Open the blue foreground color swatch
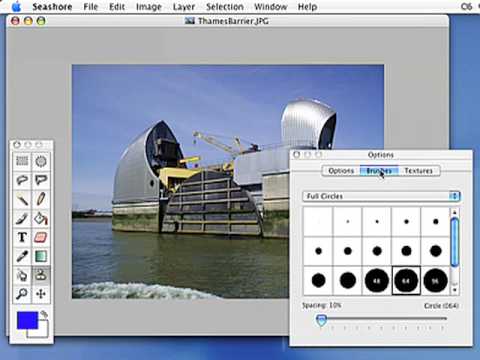This screenshot has height=360, width=480. [x=27, y=320]
